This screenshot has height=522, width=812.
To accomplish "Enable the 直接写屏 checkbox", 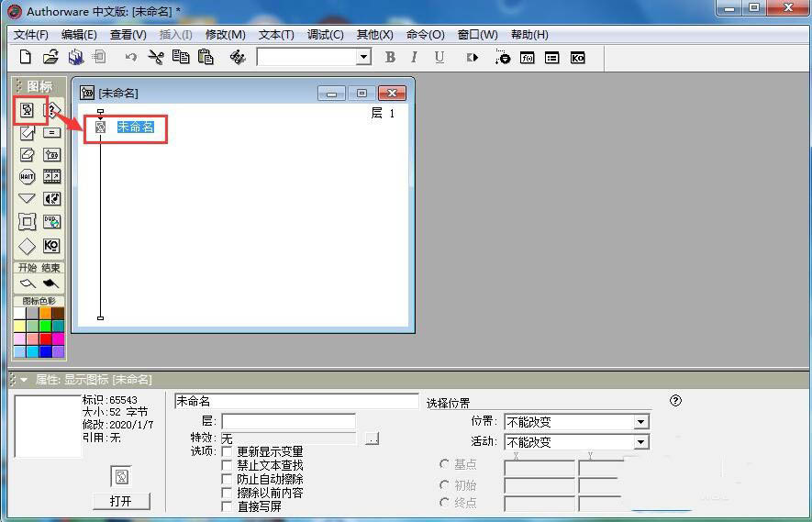I will click(x=227, y=506).
